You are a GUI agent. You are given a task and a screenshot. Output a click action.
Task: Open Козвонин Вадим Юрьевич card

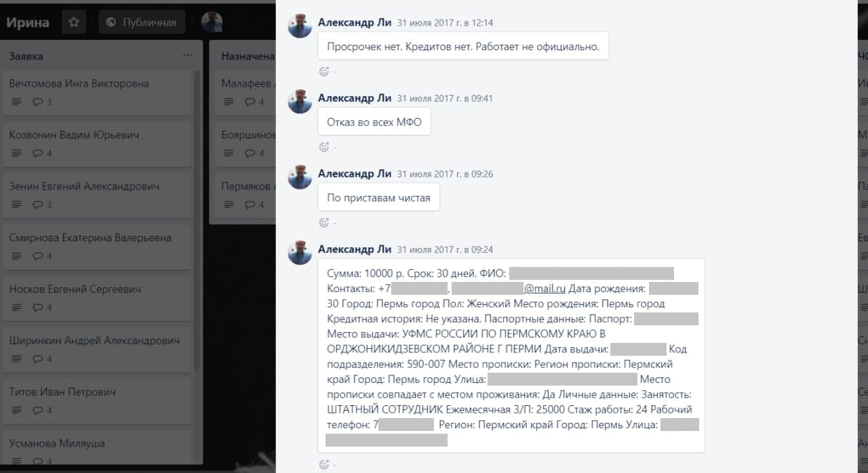click(98, 142)
